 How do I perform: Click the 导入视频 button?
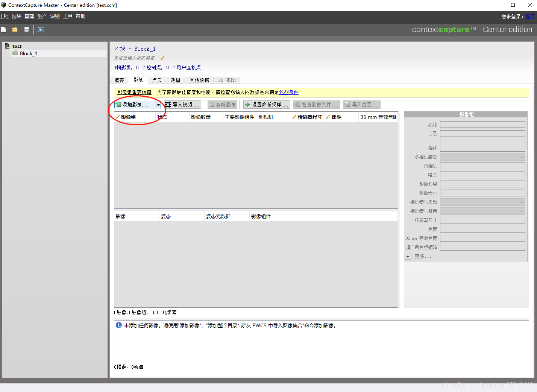pyautogui.click(x=182, y=105)
